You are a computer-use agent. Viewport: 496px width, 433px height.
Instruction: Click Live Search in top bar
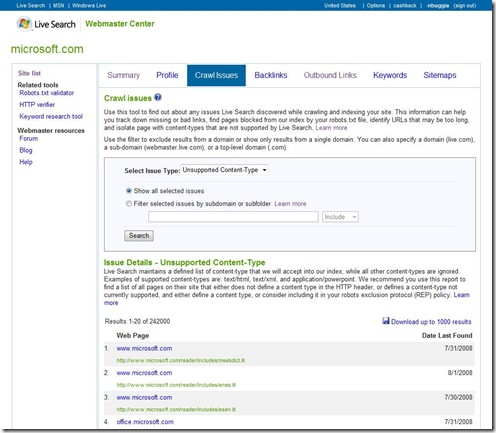coord(31,5)
